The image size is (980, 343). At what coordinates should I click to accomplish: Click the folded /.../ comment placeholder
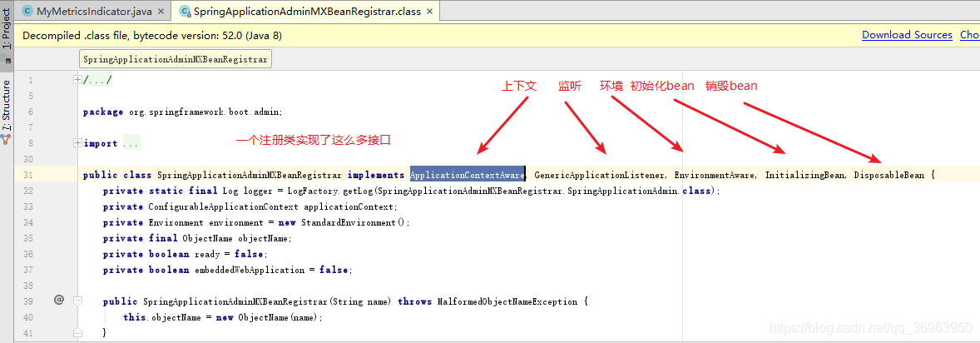pyautogui.click(x=97, y=80)
